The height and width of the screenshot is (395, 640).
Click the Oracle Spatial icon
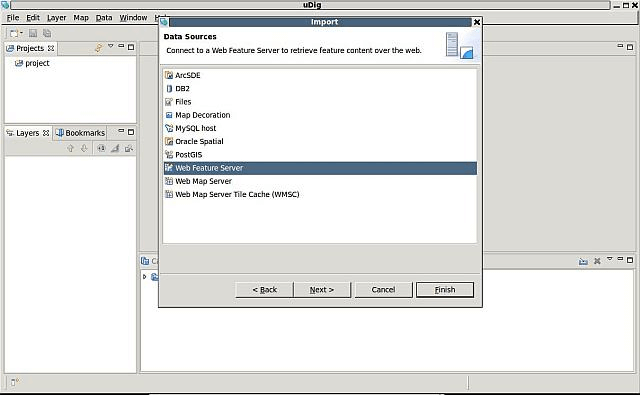(169, 142)
